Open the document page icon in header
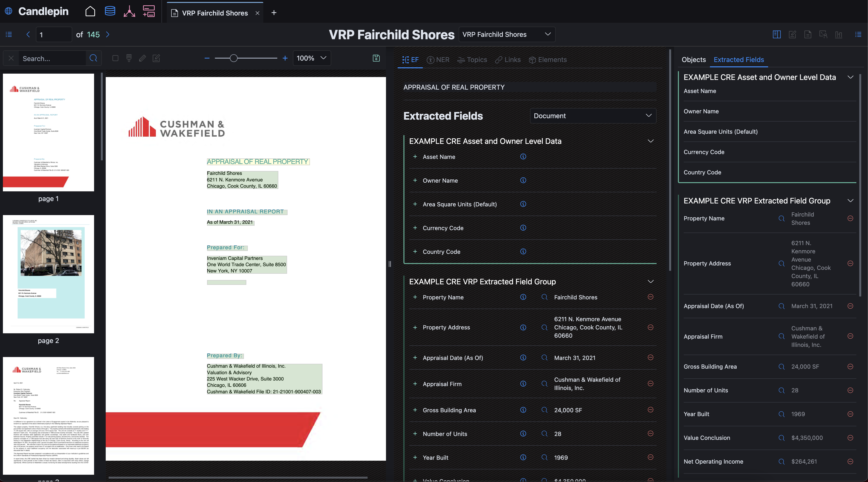Image resolution: width=868 pixels, height=482 pixels. (x=808, y=34)
